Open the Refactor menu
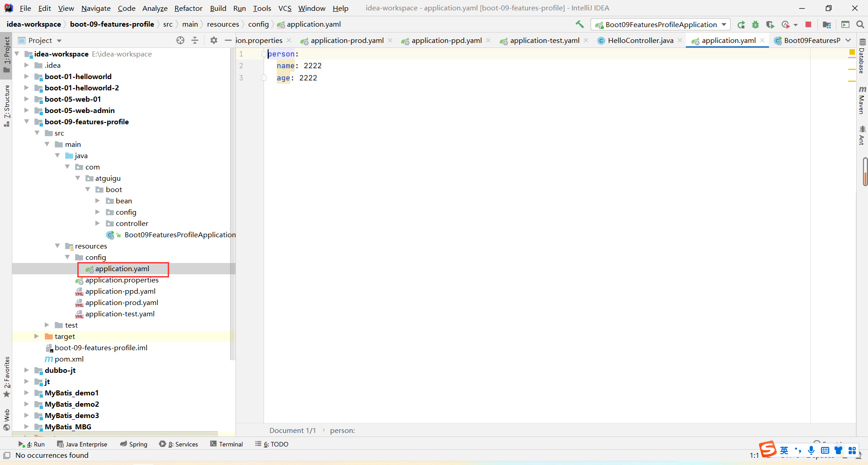This screenshot has height=465, width=868. 189,8
